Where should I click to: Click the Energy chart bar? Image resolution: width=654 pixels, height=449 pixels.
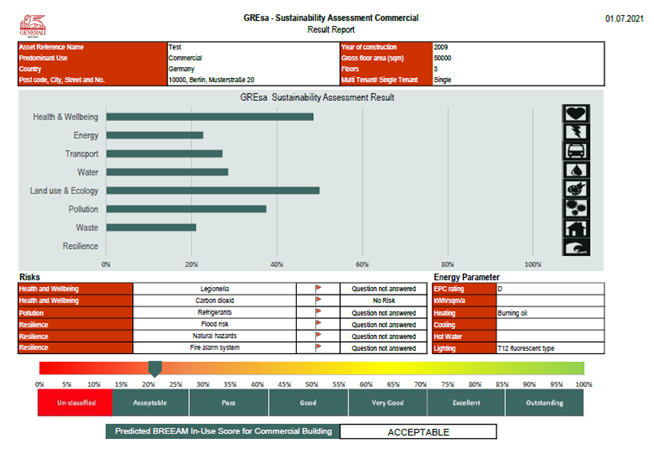(155, 135)
